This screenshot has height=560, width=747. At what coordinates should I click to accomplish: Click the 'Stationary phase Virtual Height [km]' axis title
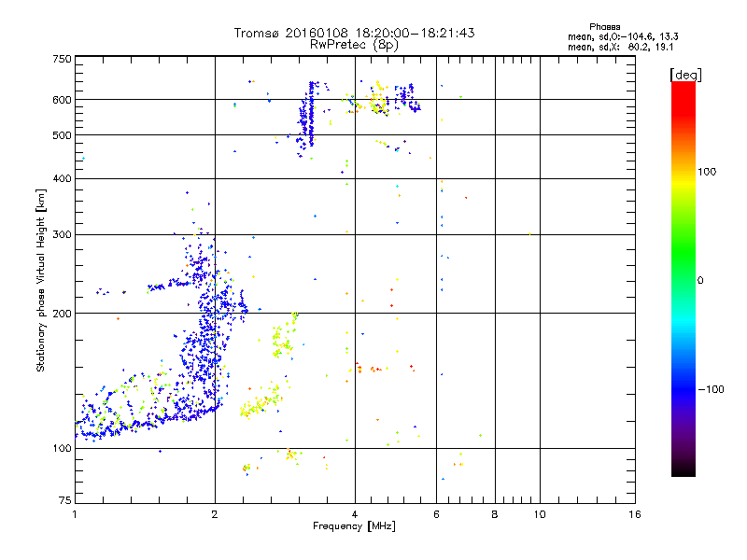(x=41, y=280)
